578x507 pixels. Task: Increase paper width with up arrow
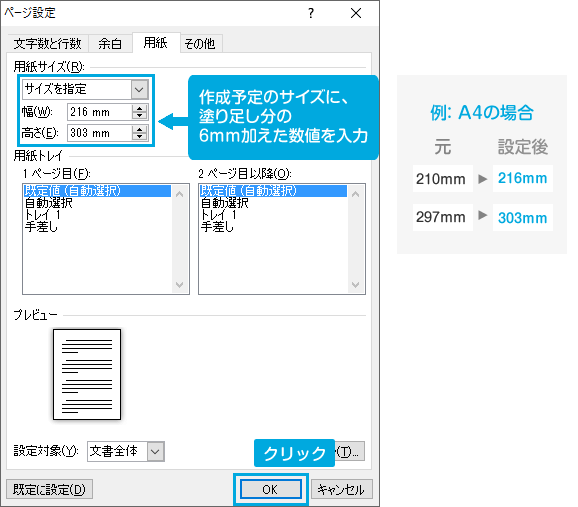[139, 108]
